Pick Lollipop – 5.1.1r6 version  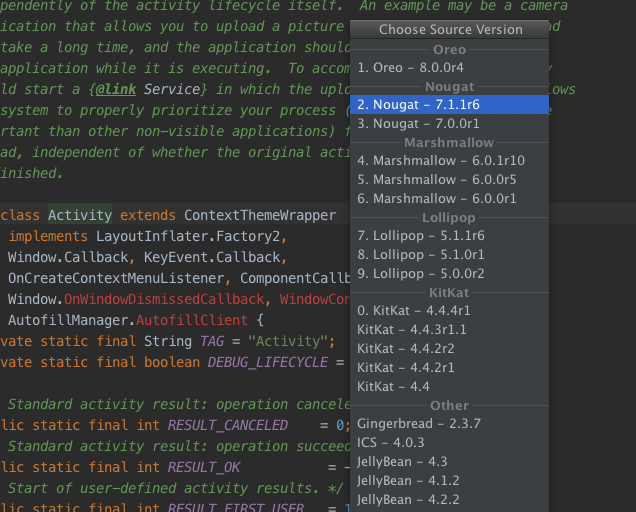coord(449,235)
